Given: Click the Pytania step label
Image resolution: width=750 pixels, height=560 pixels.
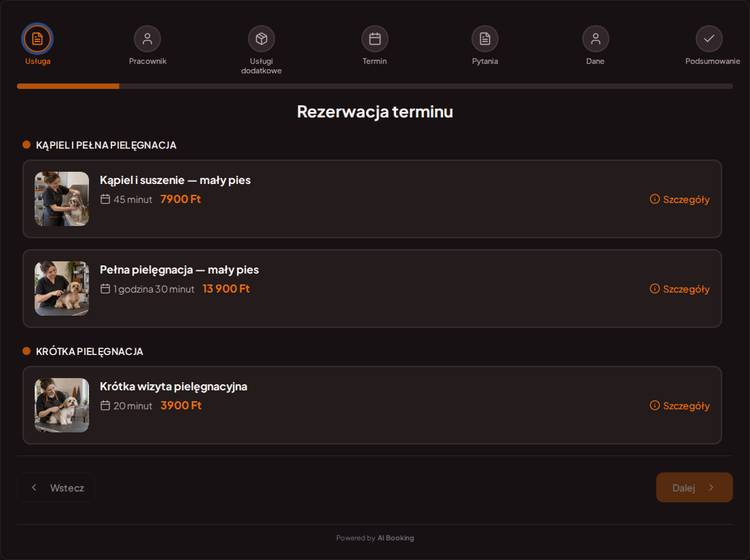Looking at the screenshot, I should click(x=484, y=61).
